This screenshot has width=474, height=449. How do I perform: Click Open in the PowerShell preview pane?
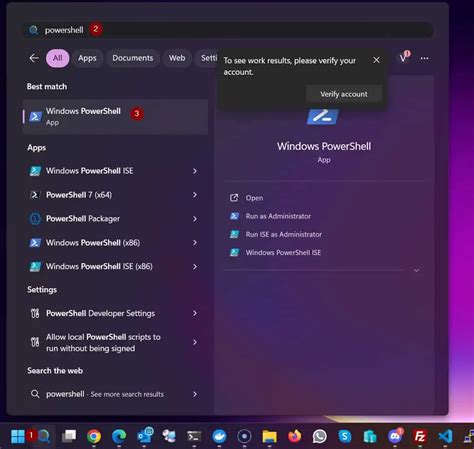[254, 198]
